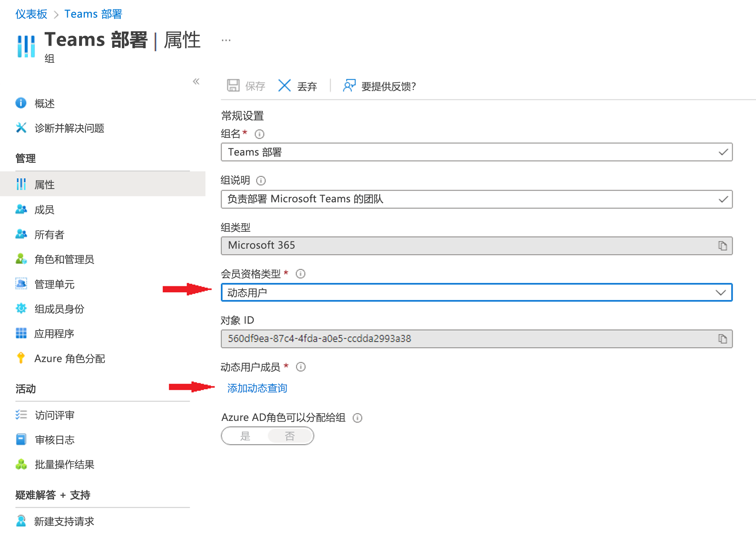Click the Teams 部署 breadcrumb link

(93, 14)
